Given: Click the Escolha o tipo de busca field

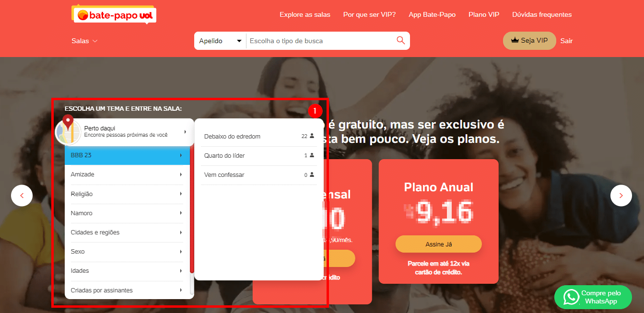Looking at the screenshot, I should pyautogui.click(x=321, y=41).
